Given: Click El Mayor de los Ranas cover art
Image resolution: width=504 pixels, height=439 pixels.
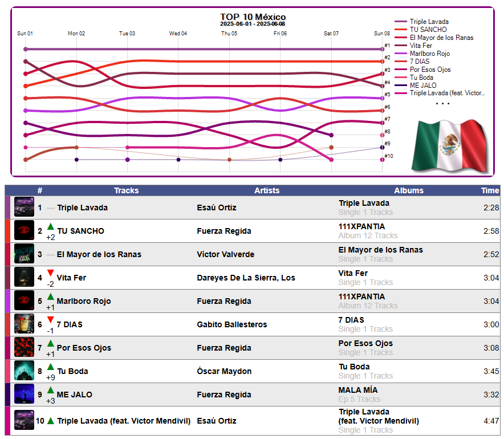Looking at the screenshot, I should [24, 254].
